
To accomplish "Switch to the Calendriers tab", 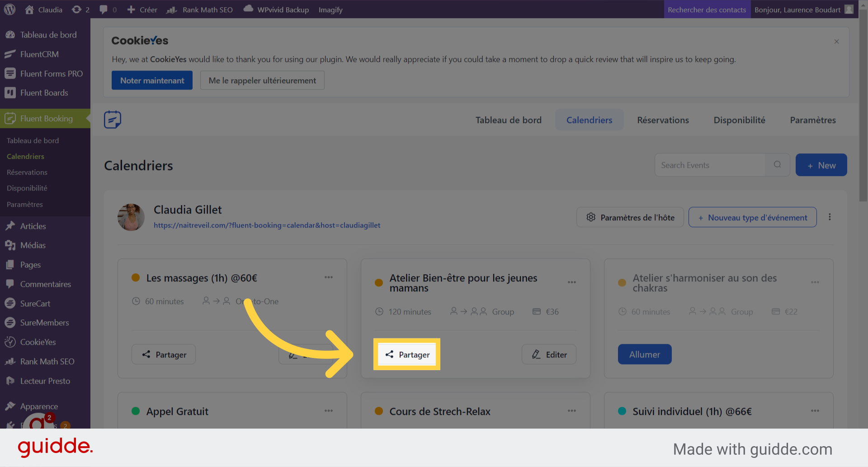I will click(x=589, y=120).
